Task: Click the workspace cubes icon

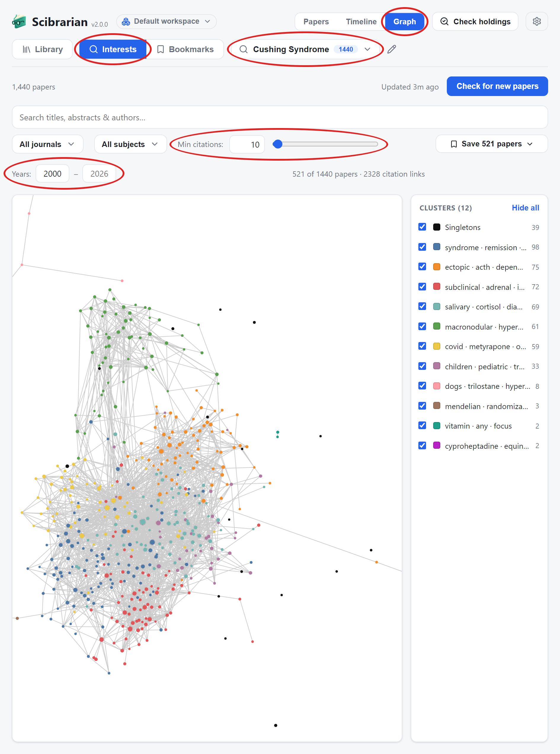Action: [x=126, y=21]
